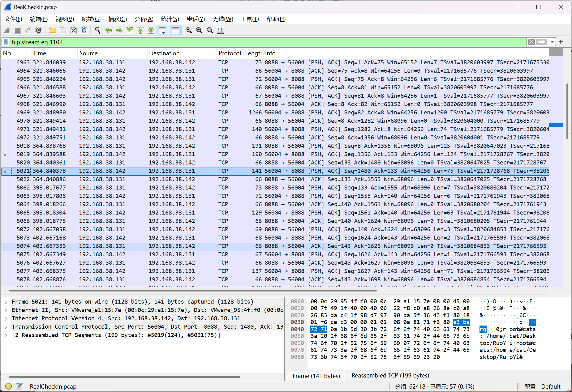Open the 统计(S) menu
Image resolution: width=572 pixels, height=392 pixels.
click(x=170, y=19)
